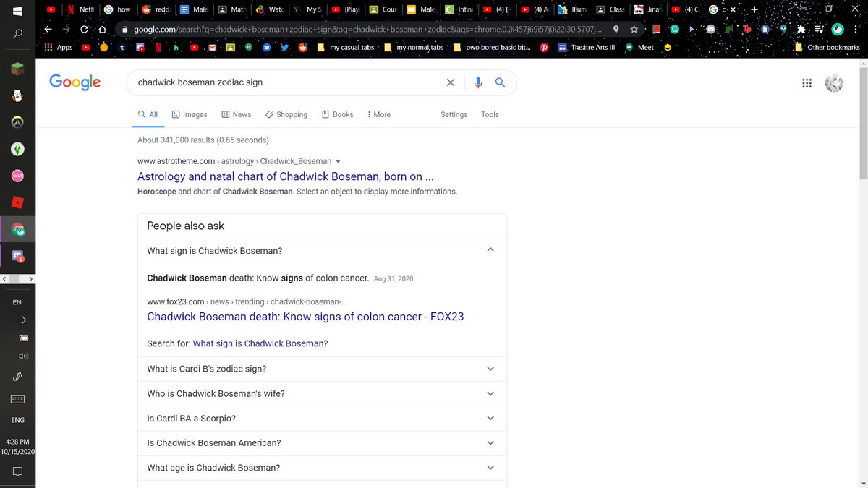Screen dimensions: 868x488
Task: Open the Tumblr bookmark icon
Action: (x=122, y=47)
